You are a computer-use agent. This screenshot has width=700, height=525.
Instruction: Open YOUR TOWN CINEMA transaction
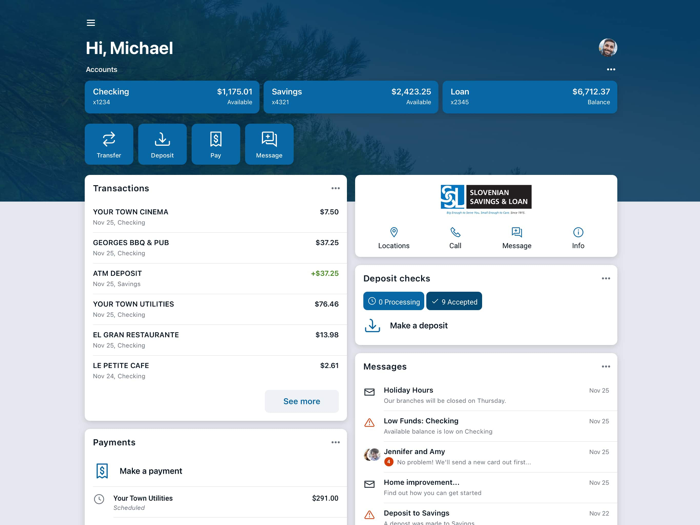(216, 217)
